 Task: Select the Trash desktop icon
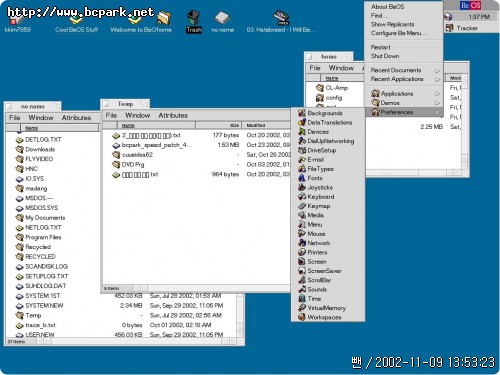194,21
